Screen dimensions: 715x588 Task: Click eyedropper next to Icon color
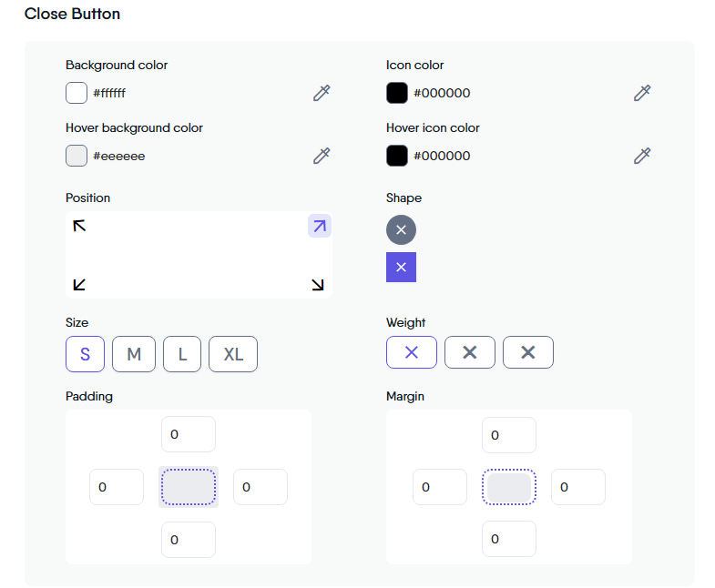coord(642,93)
